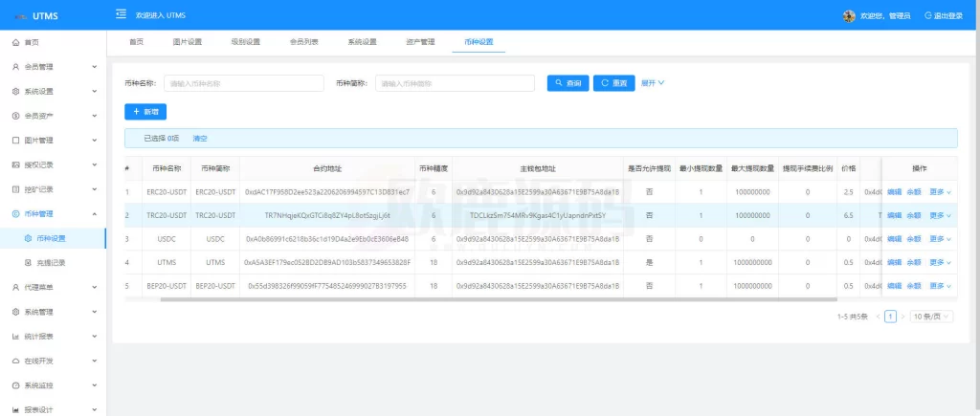Go to the previous page with left arrow
This screenshot has width=980, height=416.
(x=879, y=317)
